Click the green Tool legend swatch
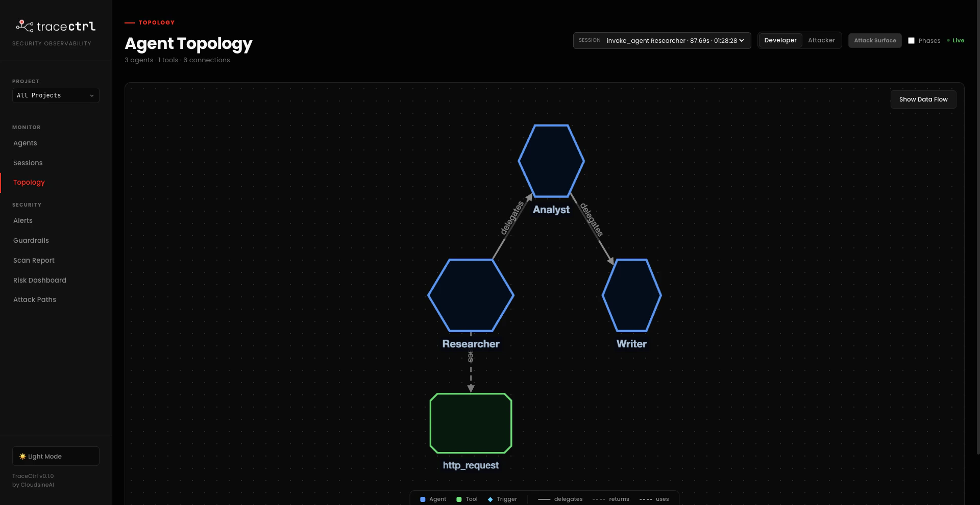The height and width of the screenshot is (505, 980). point(459,499)
